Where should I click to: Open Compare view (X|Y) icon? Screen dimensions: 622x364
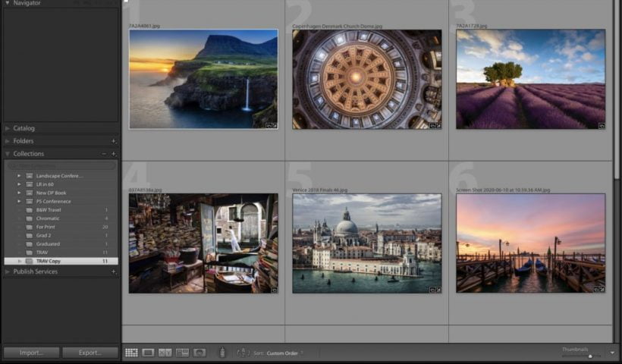pyautogui.click(x=165, y=353)
